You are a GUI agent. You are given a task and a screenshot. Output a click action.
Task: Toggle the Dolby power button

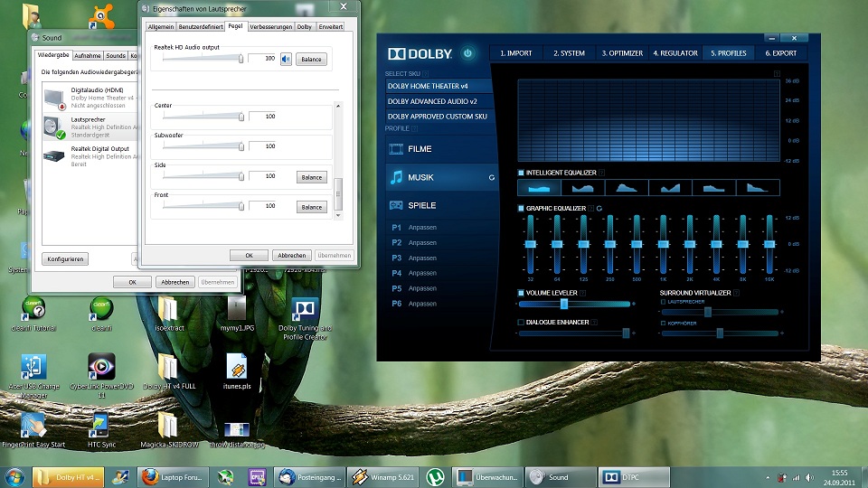coord(467,53)
